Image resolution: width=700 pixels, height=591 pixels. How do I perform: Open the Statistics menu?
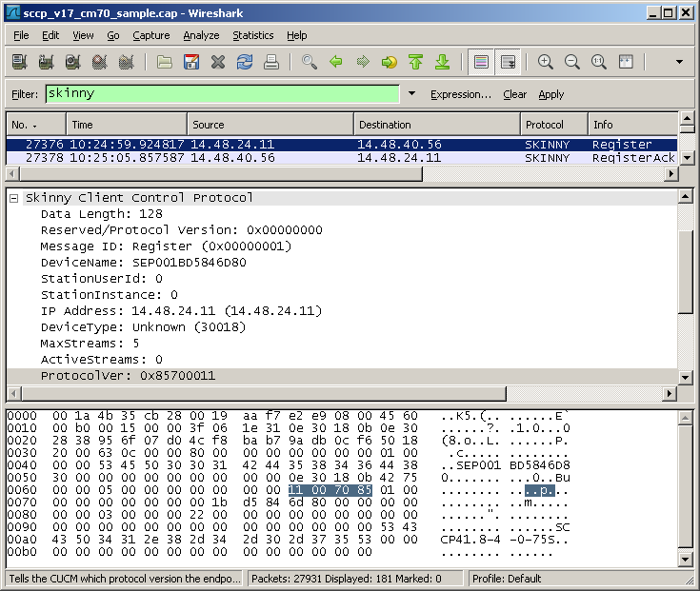252,35
